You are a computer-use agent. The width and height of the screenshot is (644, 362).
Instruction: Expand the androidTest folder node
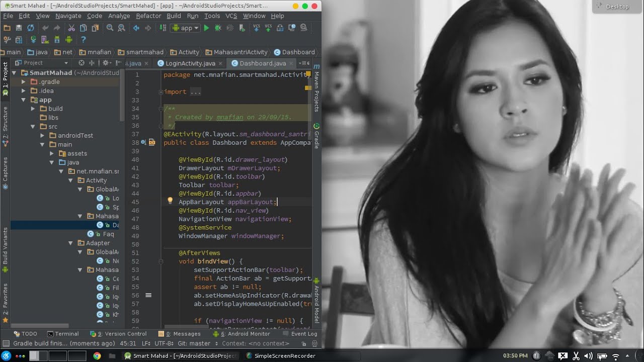pyautogui.click(x=42, y=136)
